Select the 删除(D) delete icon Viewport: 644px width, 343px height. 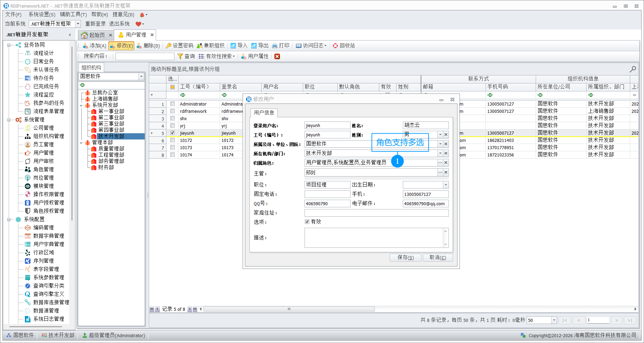point(148,45)
